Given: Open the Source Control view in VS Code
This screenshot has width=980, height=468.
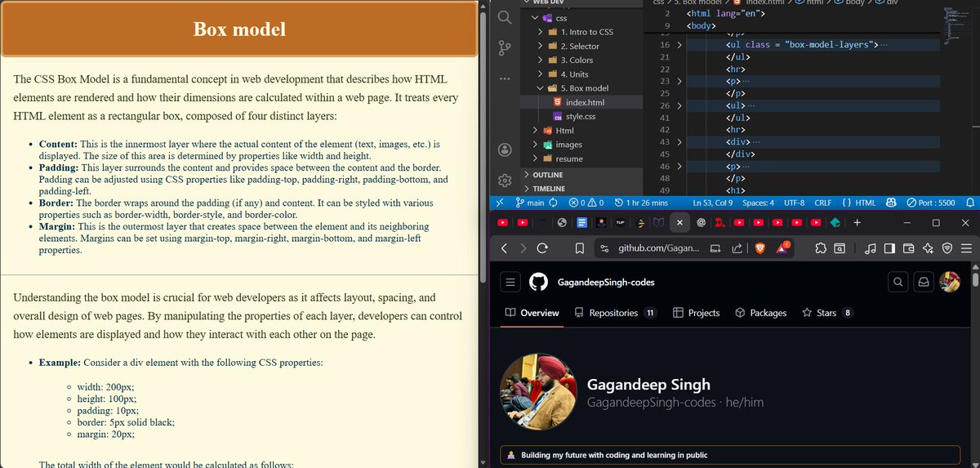Looking at the screenshot, I should 505,48.
